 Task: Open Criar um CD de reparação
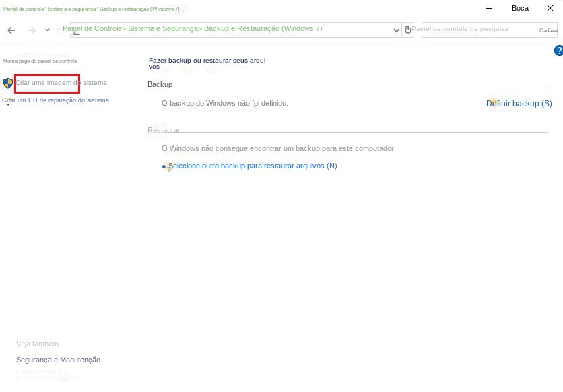(x=56, y=100)
